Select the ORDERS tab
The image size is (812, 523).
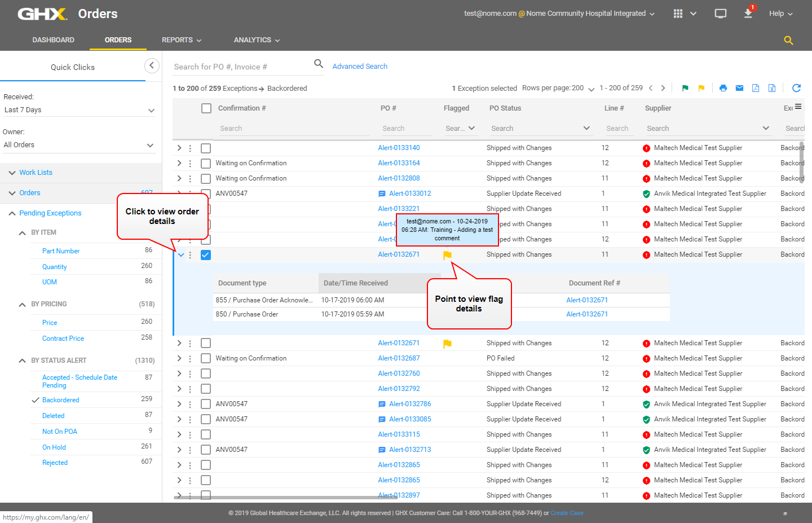coord(118,40)
